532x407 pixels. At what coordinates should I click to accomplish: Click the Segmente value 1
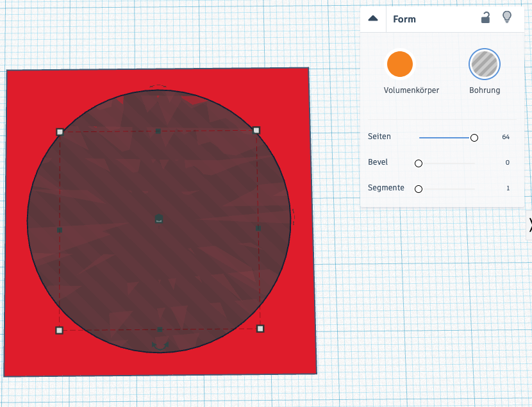click(508, 188)
